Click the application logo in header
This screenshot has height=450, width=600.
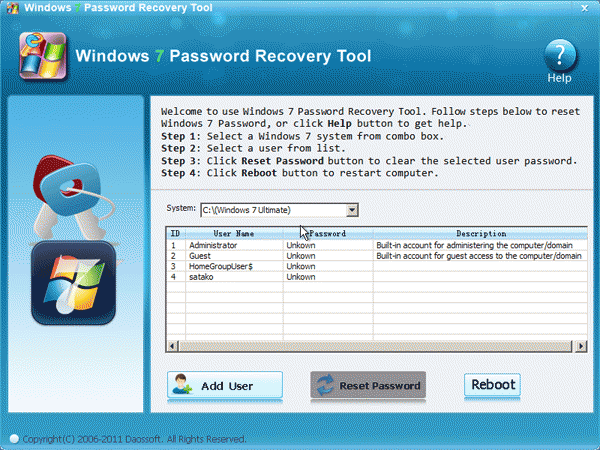click(43, 56)
